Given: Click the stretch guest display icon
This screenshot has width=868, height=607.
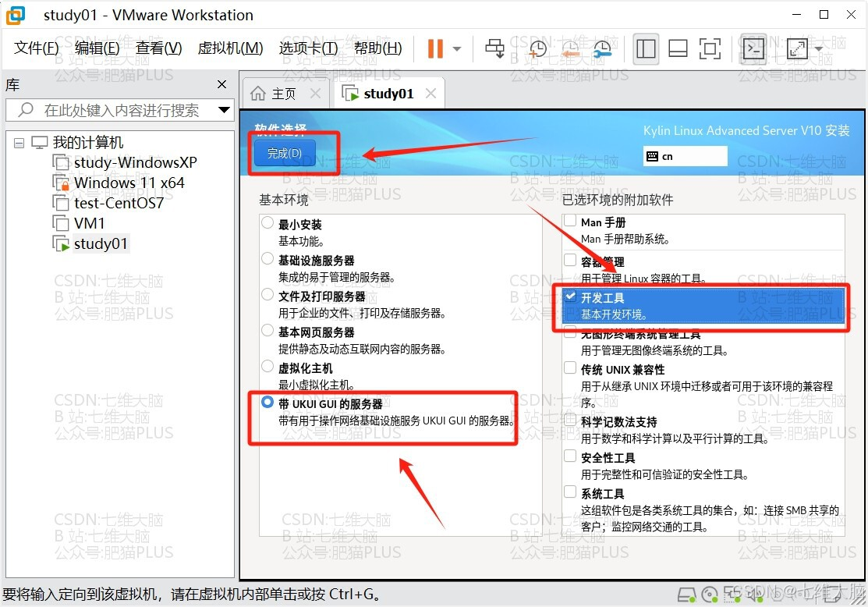Looking at the screenshot, I should (x=796, y=48).
